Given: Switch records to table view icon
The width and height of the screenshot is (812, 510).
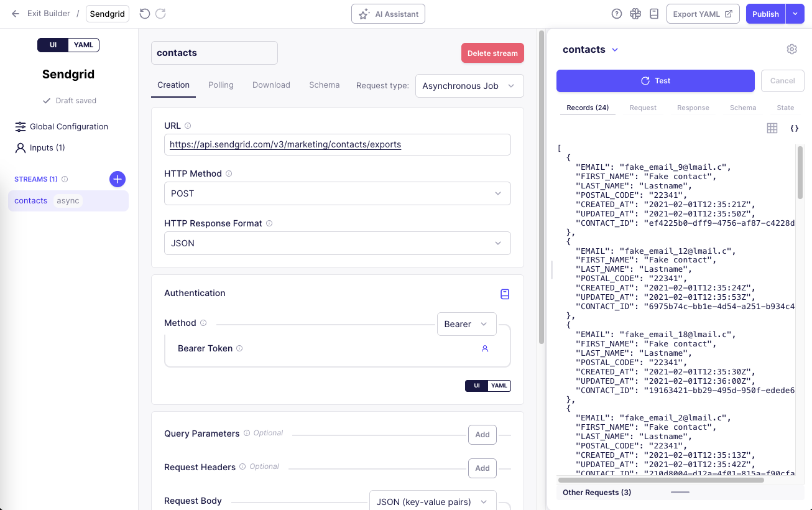Looking at the screenshot, I should pos(772,128).
